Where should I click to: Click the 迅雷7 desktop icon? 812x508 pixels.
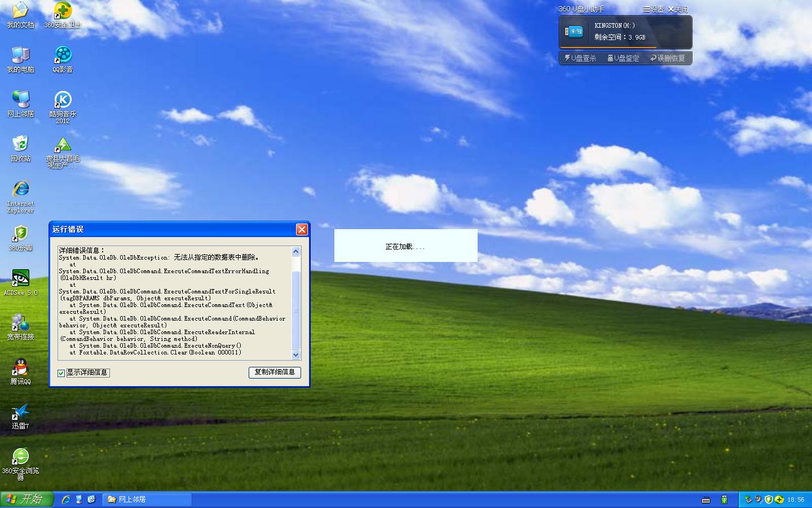click(20, 412)
